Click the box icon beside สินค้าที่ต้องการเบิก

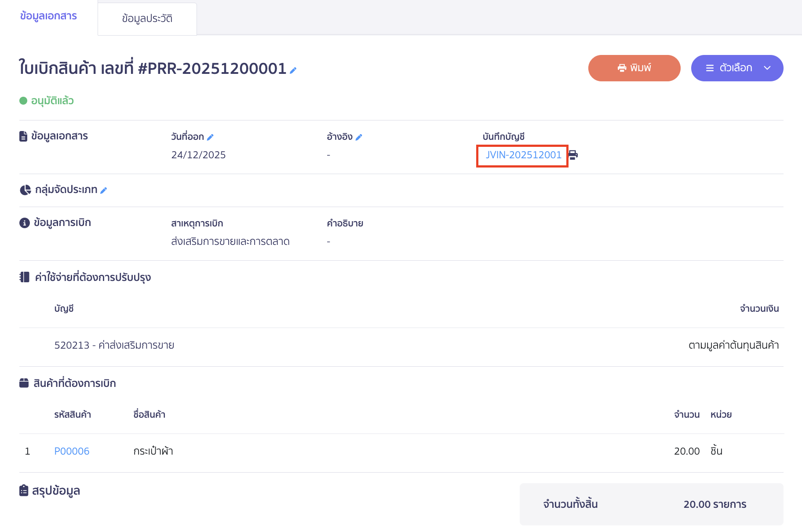tap(24, 383)
